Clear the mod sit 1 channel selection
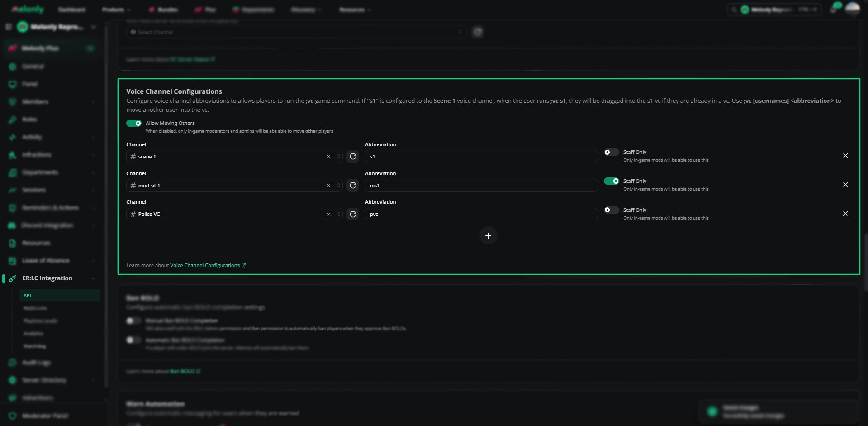868x426 pixels. tap(328, 186)
